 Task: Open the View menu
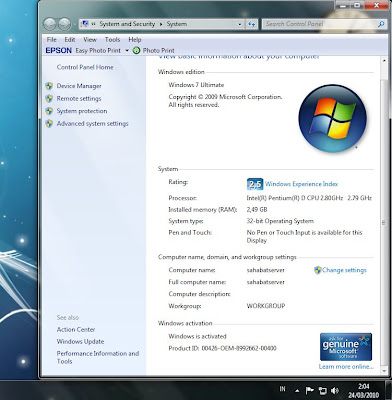pyautogui.click(x=90, y=39)
